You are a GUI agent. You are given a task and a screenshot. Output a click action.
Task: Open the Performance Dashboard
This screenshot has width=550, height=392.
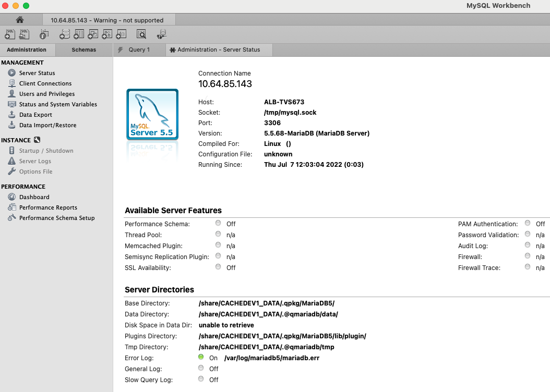[x=34, y=197]
